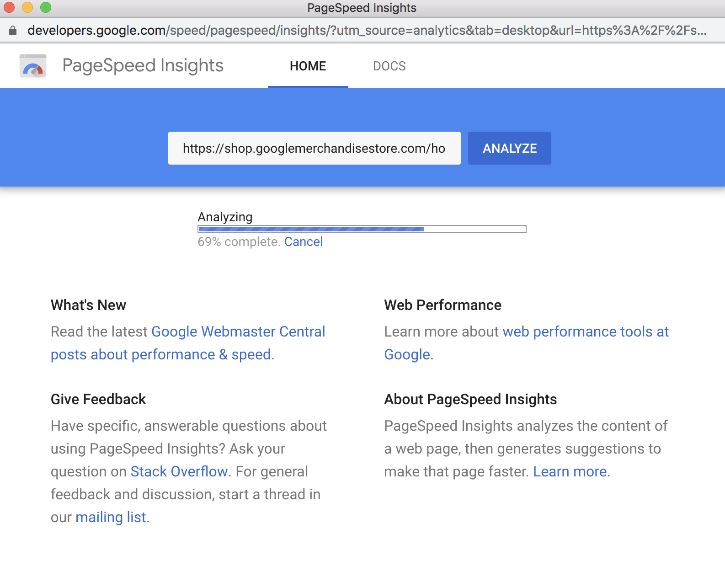Open the mailing list link
Image resolution: width=725 pixels, height=588 pixels.
coord(111,517)
